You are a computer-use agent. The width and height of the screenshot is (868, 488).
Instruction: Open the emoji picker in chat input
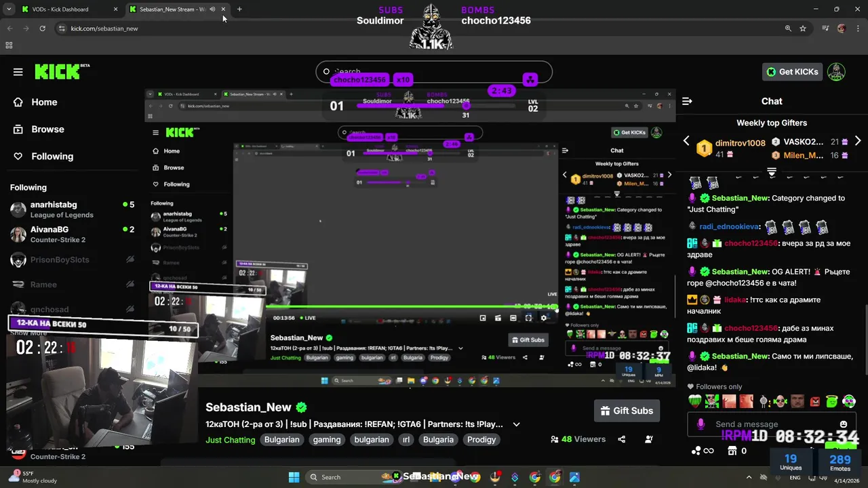point(844,424)
